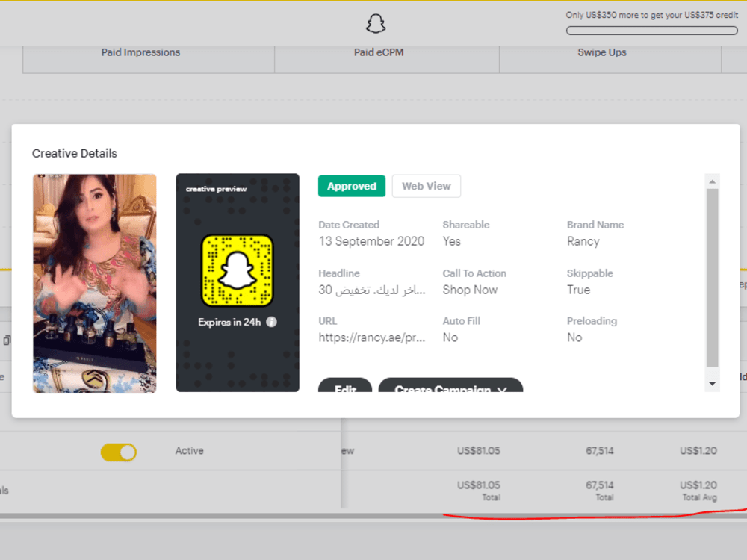Screen dimensions: 747x560
Task: Click the US$375 credit offer text
Action: click(x=651, y=15)
